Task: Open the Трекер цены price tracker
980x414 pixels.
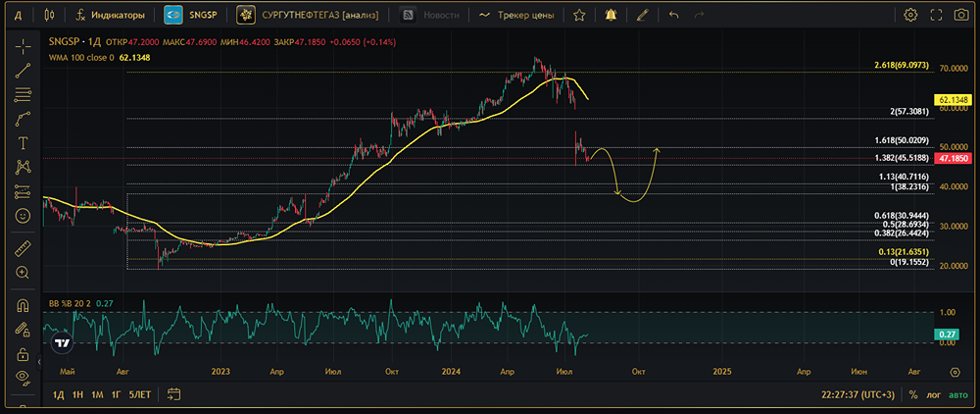Action: [515, 15]
